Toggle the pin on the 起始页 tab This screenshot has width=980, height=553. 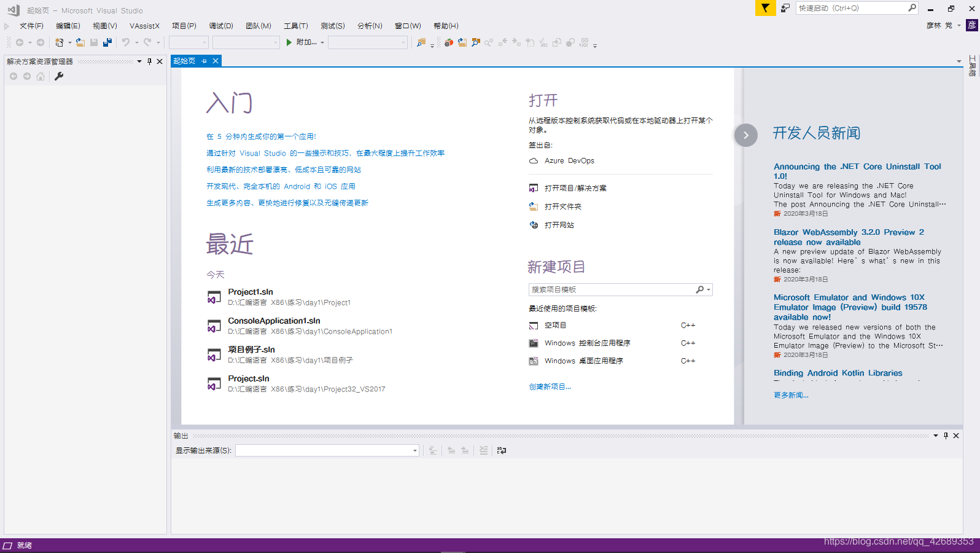(204, 61)
